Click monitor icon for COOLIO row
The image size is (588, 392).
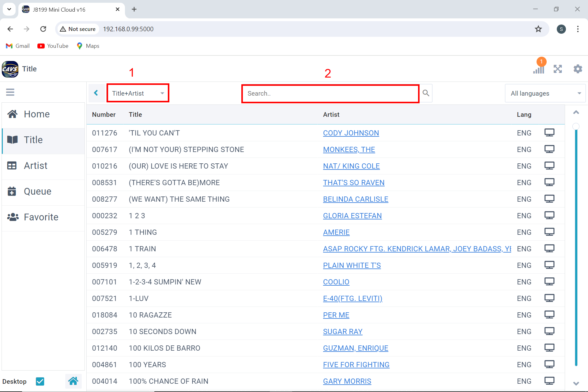tap(549, 282)
